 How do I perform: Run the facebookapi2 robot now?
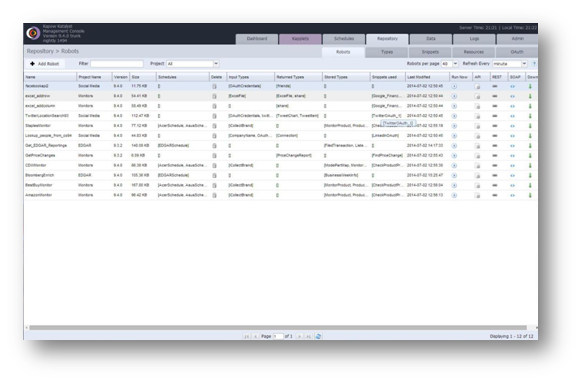point(454,86)
